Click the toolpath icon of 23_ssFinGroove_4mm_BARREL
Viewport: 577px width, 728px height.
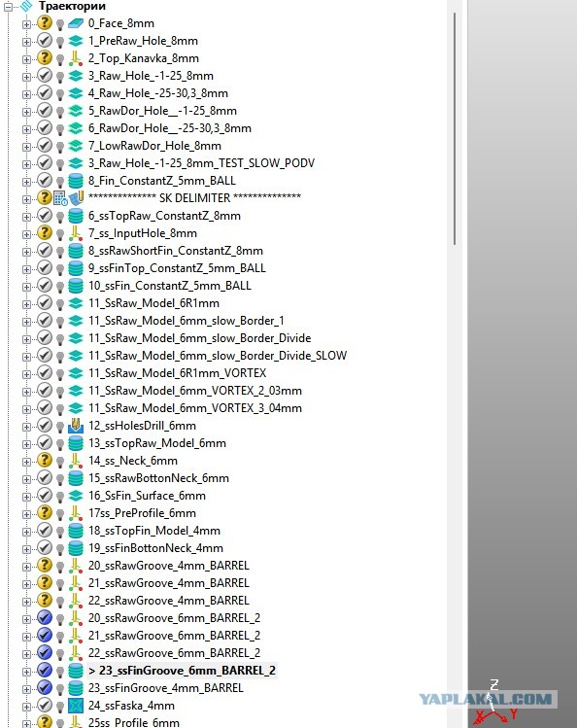coord(75,688)
